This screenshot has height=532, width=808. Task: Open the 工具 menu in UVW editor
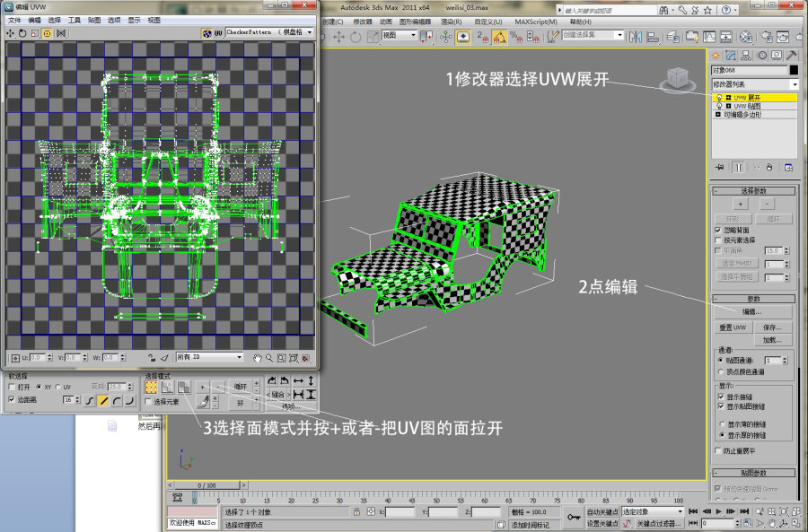point(75,19)
